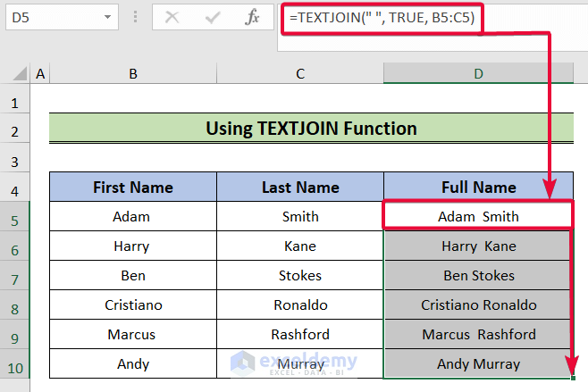The height and width of the screenshot is (392, 588).
Task: Select row 10 header
Action: (x=15, y=364)
